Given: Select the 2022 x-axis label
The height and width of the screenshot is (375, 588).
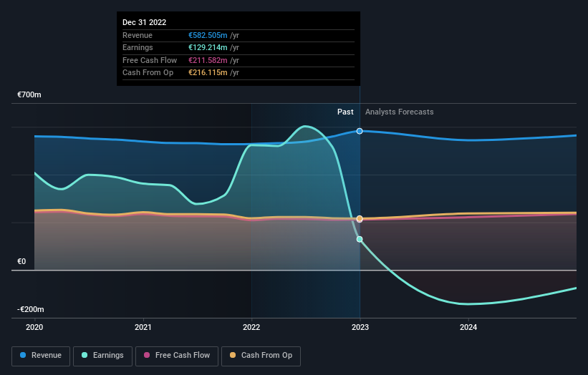Looking at the screenshot, I should (x=251, y=327).
